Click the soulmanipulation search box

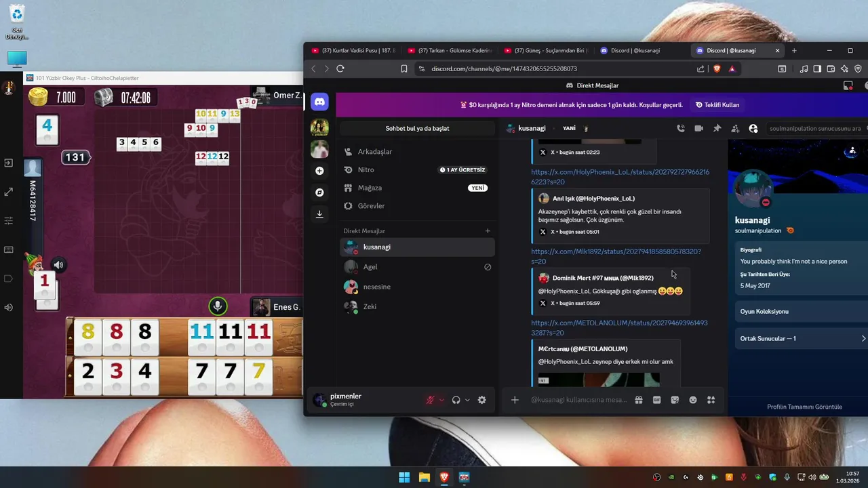pos(817,128)
